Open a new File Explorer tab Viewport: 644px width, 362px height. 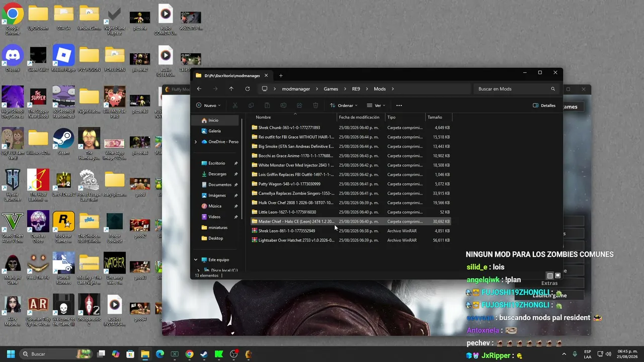[281, 75]
